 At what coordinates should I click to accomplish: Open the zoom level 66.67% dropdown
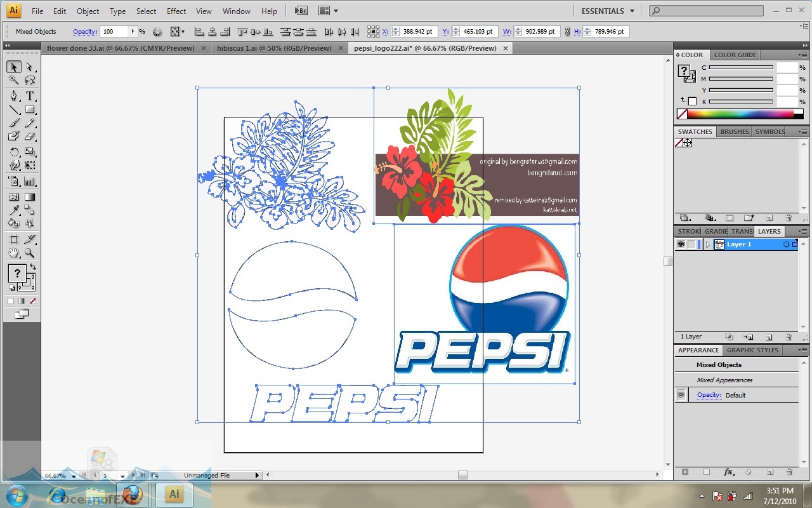[74, 476]
